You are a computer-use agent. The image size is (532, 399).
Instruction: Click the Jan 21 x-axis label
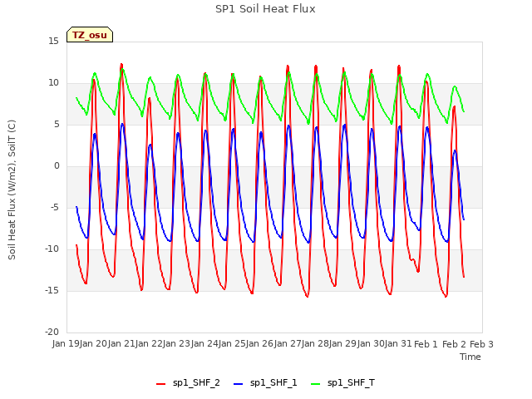pyautogui.click(x=121, y=343)
